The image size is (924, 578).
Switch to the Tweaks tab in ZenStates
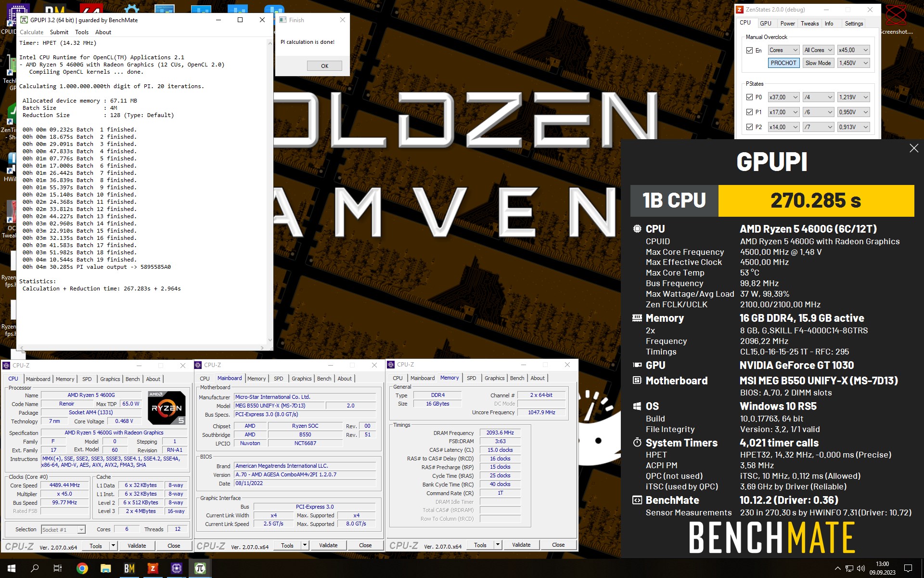(809, 24)
